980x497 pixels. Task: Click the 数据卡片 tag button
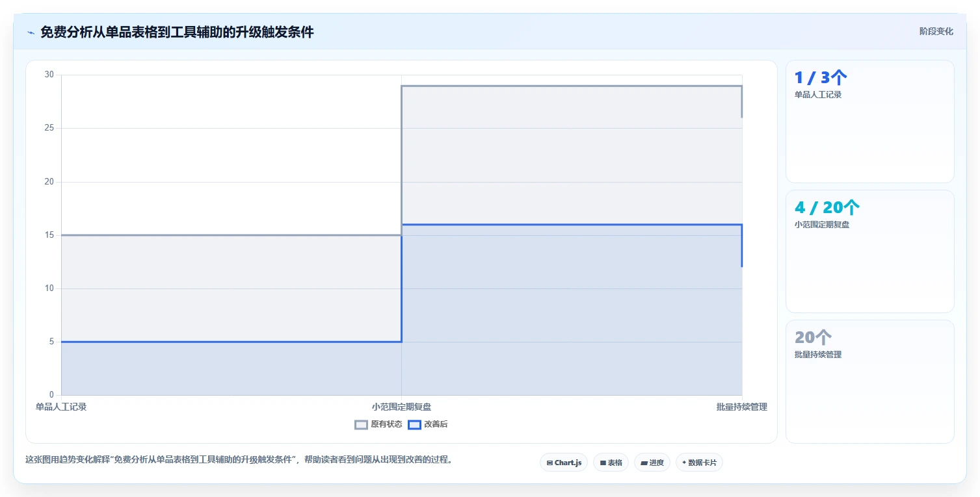pos(699,463)
